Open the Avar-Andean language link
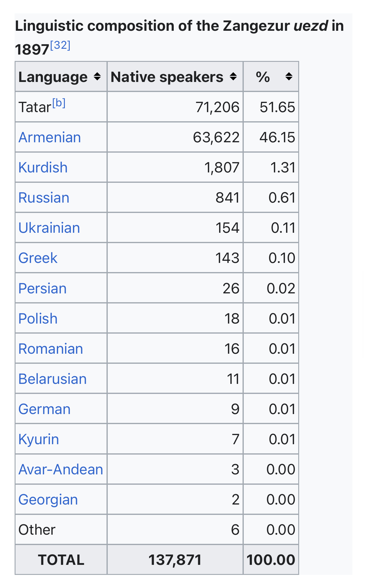This screenshot has height=588, width=367. 61,469
